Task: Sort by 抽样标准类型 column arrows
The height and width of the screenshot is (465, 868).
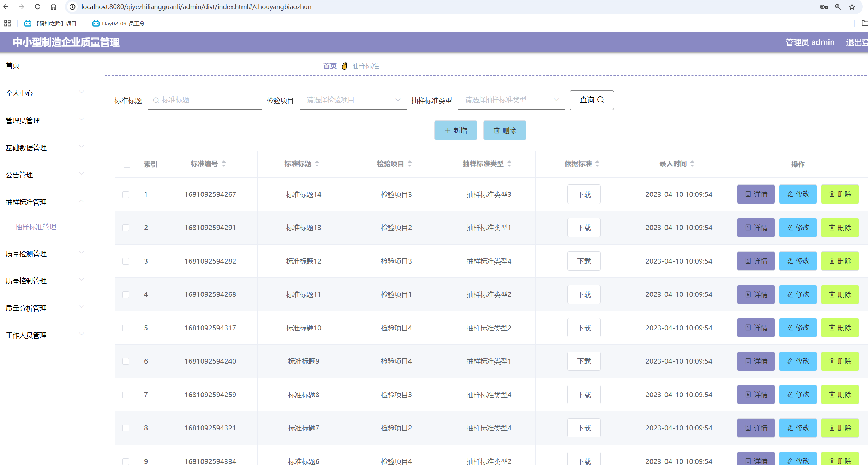Action: coord(509,164)
